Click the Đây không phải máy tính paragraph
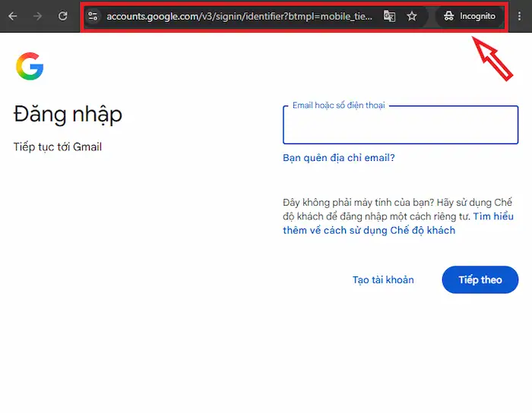 [x=398, y=216]
